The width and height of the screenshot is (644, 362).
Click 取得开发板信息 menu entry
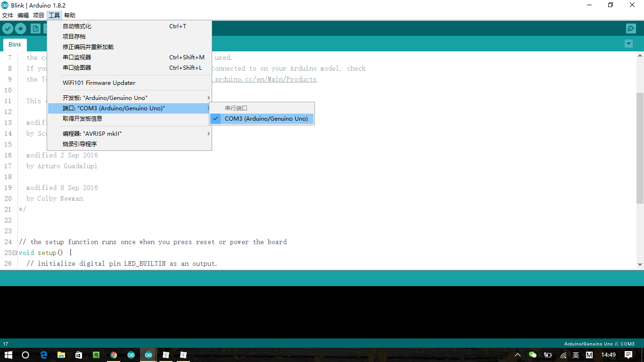tap(130, 119)
